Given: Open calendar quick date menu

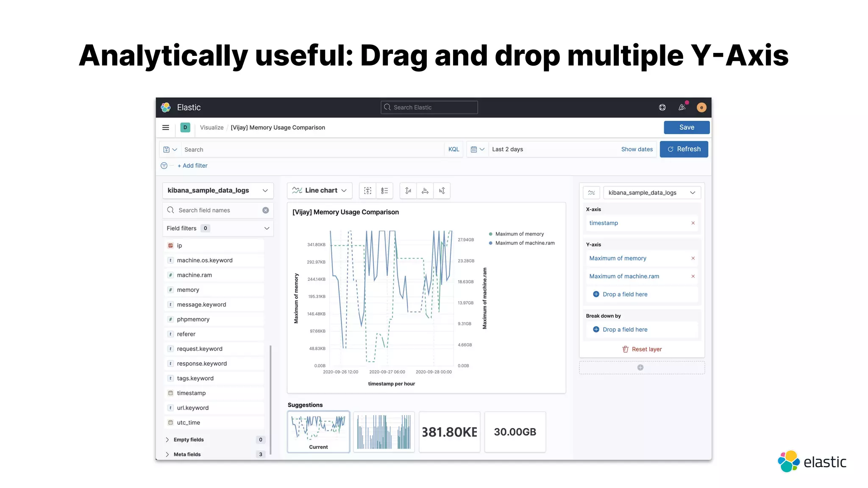Looking at the screenshot, I should click(478, 150).
